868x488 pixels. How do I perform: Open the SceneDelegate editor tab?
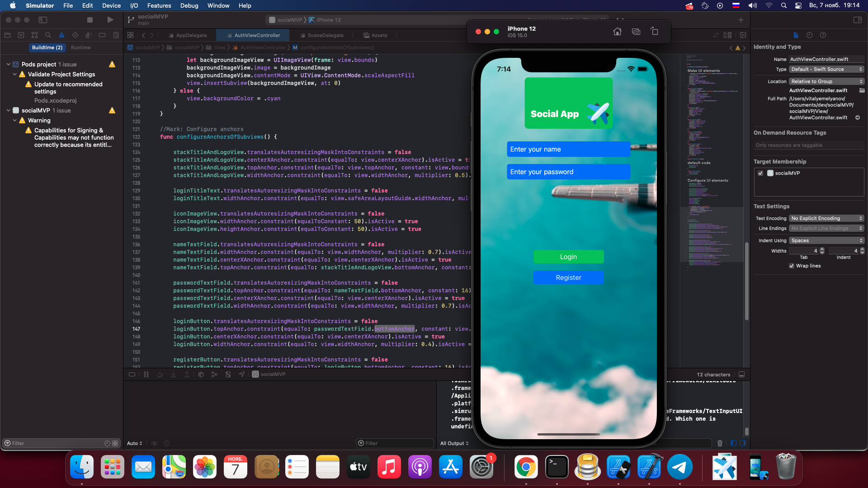(321, 35)
